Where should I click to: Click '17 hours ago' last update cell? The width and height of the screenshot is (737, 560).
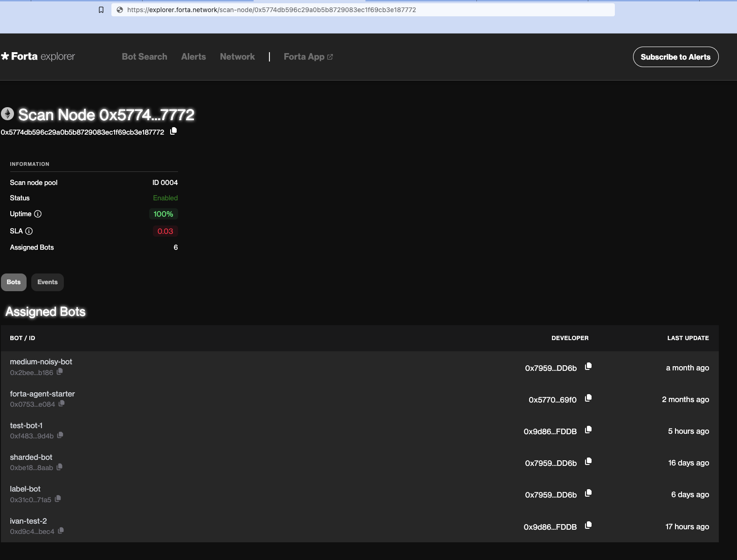point(687,527)
